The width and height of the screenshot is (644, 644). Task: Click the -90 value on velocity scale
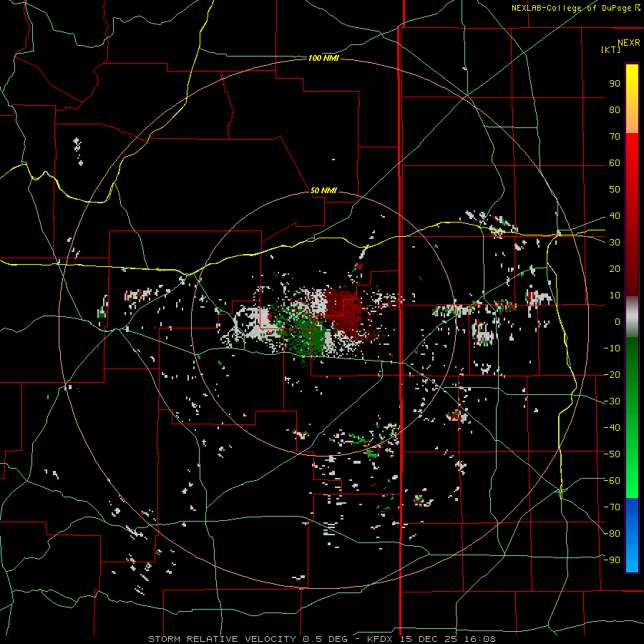(612, 560)
